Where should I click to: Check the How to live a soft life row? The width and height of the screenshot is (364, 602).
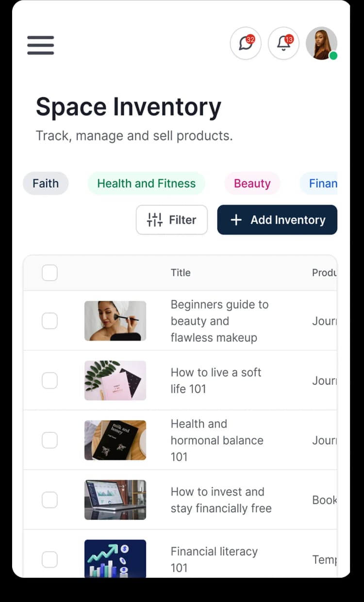click(50, 380)
